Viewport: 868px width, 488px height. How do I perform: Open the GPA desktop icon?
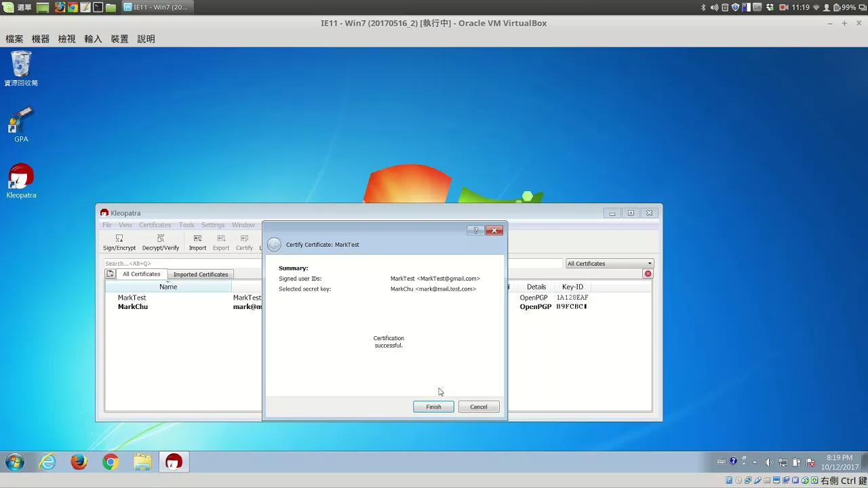[21, 125]
